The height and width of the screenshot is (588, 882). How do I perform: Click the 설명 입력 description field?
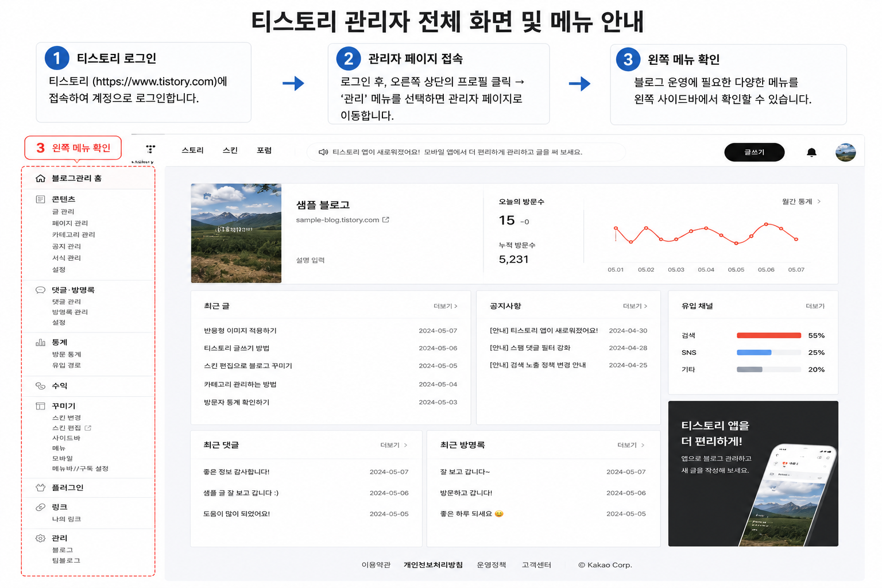point(311,260)
